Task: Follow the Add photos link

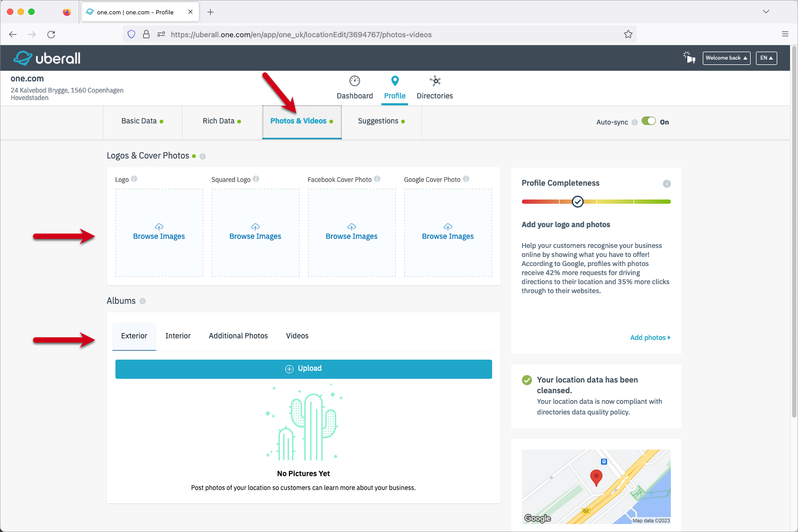Action: click(650, 338)
